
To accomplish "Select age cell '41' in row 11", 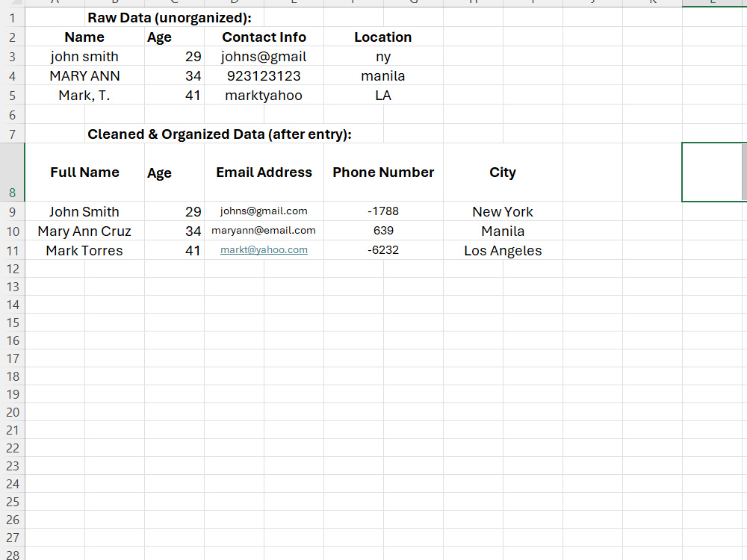I will click(x=174, y=250).
